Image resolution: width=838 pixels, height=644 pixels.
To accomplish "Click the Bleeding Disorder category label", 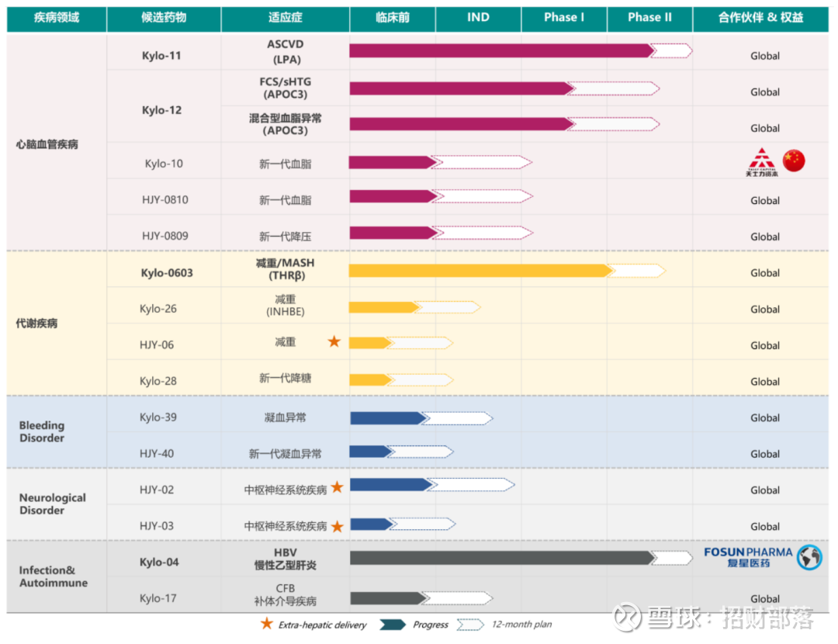I will point(42,431).
